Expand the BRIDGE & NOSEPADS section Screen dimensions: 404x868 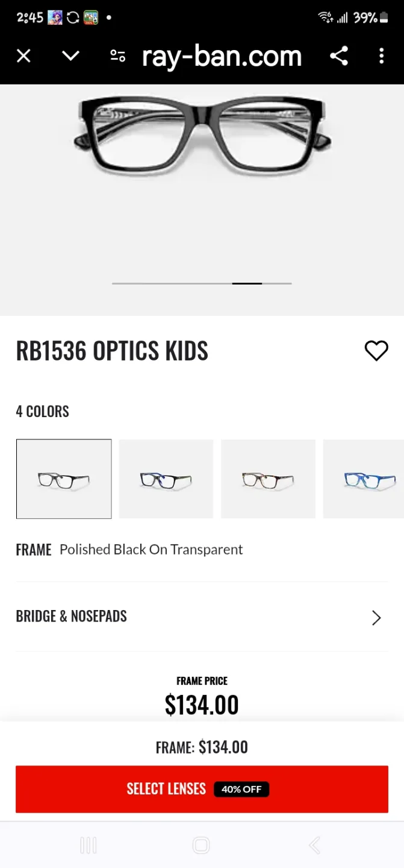click(202, 617)
